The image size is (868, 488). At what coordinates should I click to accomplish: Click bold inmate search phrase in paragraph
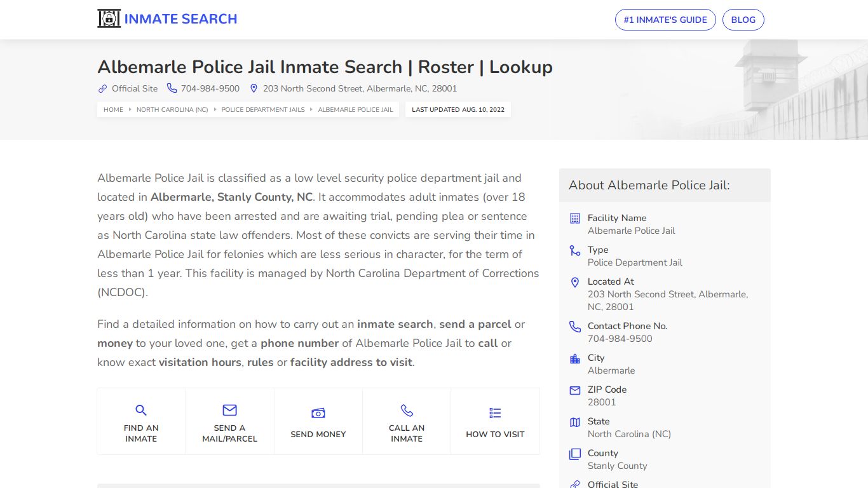click(395, 324)
